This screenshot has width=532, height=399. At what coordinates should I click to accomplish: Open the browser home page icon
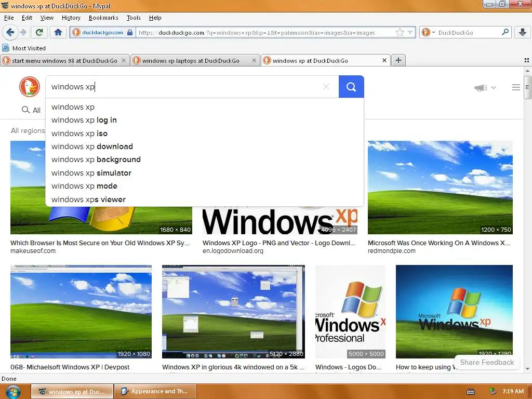pyautogui.click(x=58, y=33)
